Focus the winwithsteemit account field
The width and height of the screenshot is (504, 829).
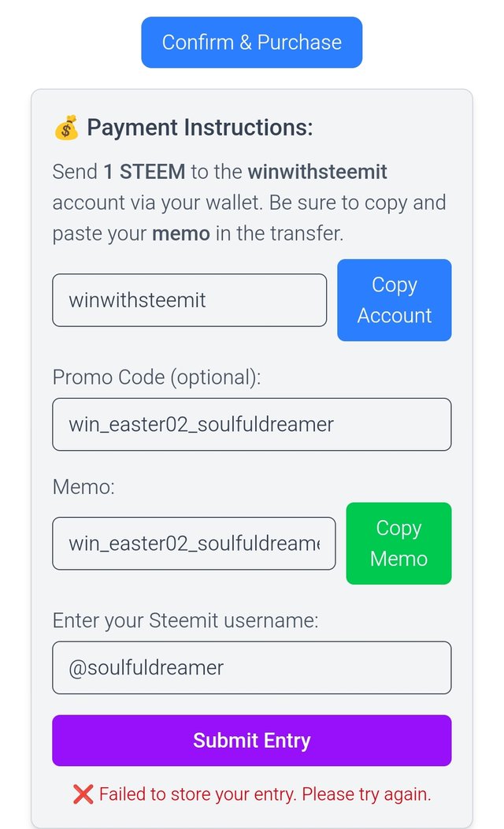pos(189,300)
